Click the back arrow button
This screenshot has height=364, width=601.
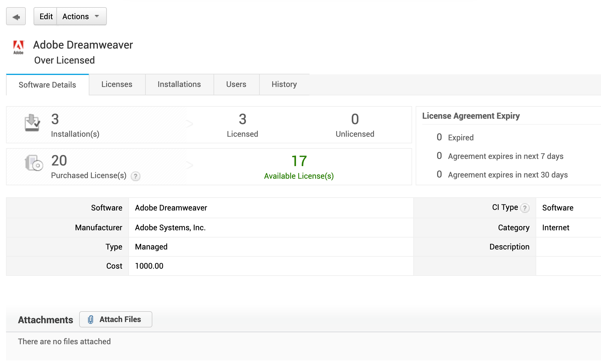point(16,17)
